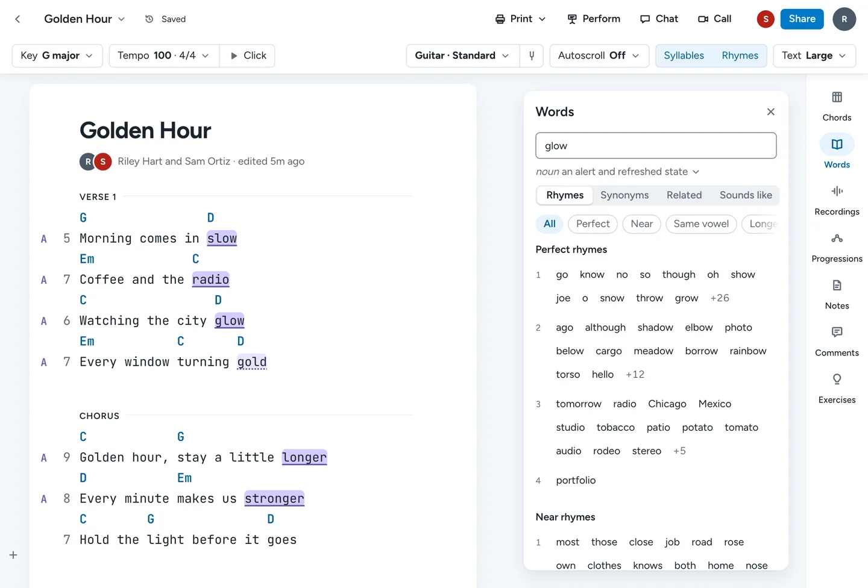868x588 pixels.
Task: Select the Same vowel filter chip
Action: coord(701,224)
